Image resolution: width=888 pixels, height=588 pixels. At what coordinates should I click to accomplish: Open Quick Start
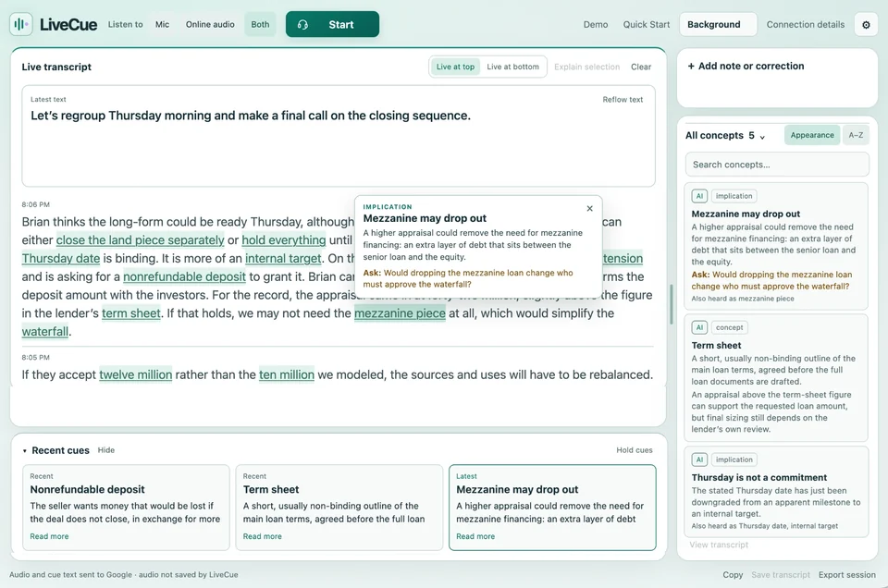tap(647, 24)
